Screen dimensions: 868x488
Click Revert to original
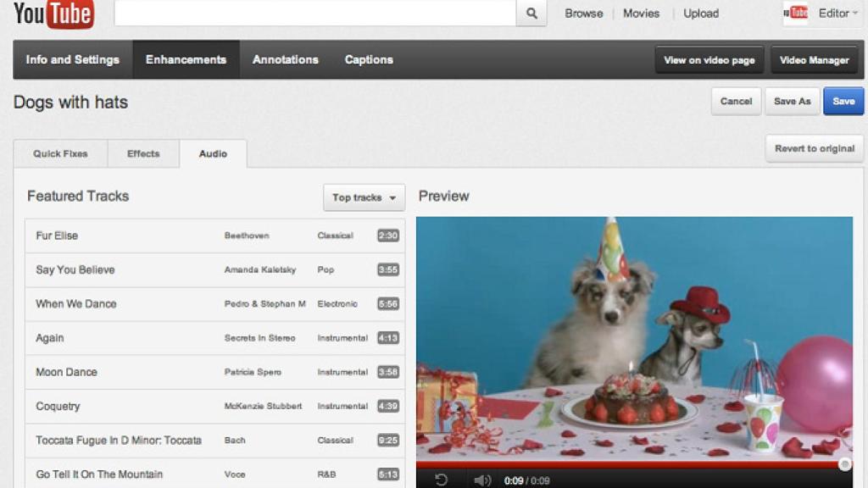(814, 147)
